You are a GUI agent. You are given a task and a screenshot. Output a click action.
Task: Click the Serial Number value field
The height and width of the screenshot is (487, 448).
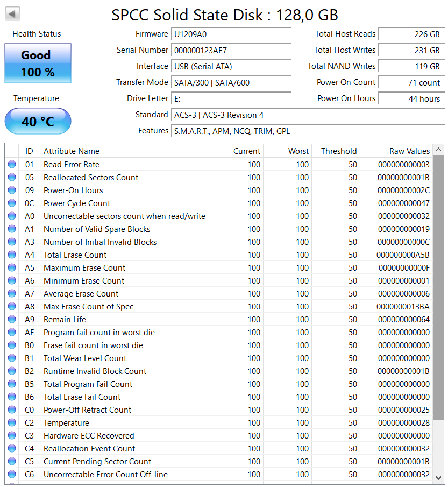point(231,51)
